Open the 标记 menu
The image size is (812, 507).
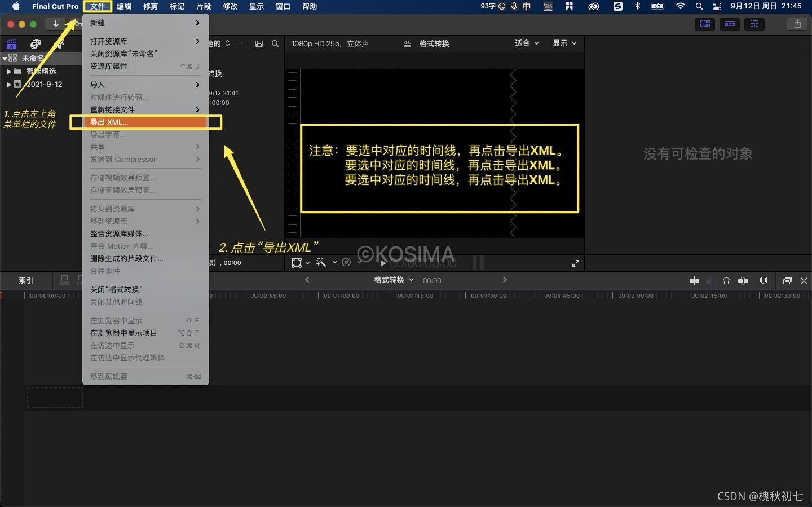177,6
